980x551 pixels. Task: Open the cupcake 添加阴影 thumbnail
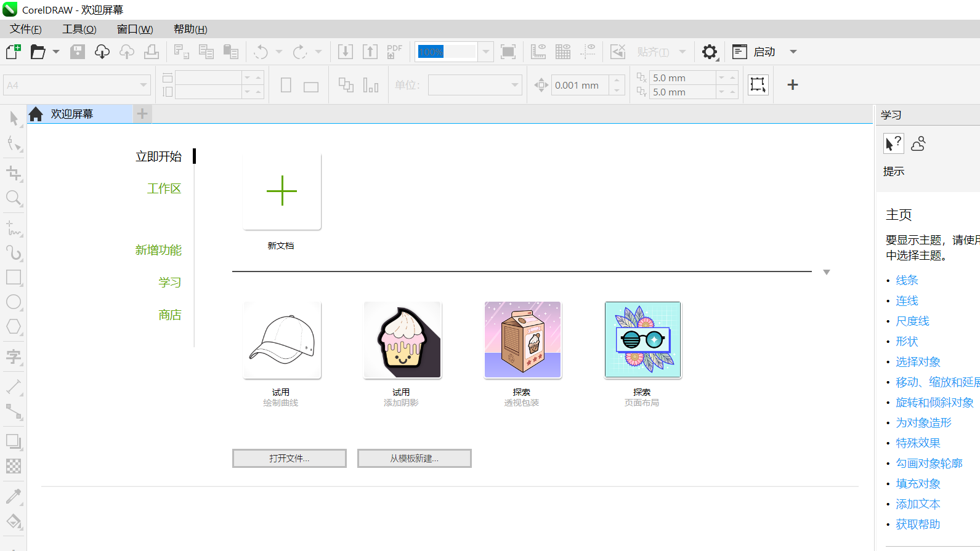(403, 340)
